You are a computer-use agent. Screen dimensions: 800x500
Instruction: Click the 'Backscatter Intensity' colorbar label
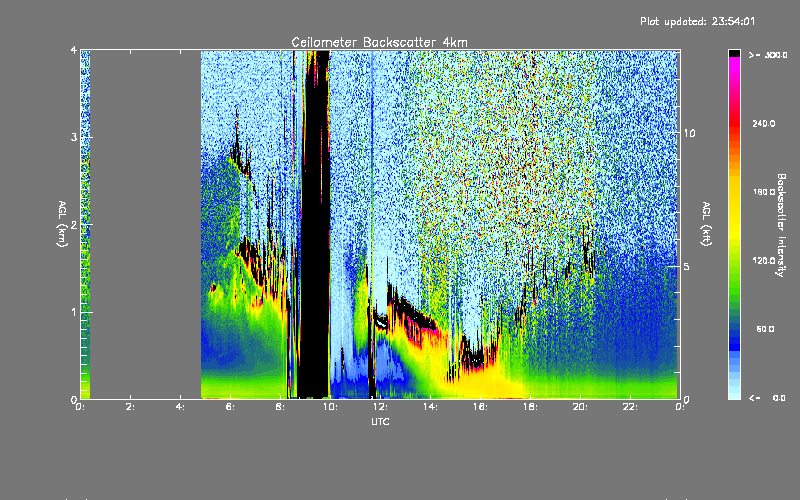[781, 225]
